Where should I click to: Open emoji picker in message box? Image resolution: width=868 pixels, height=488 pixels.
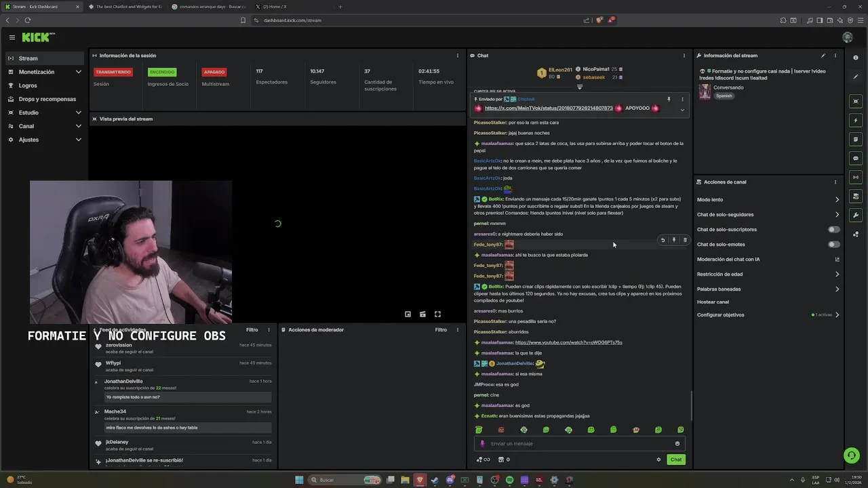[677, 443]
